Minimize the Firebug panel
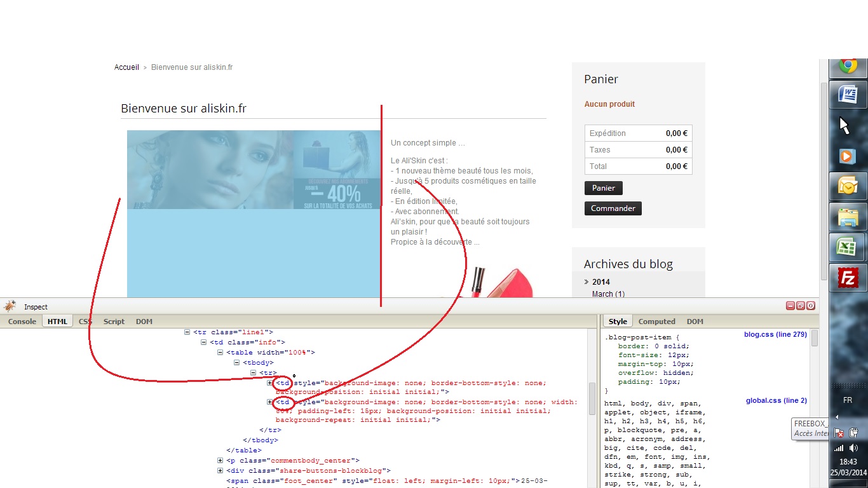The height and width of the screenshot is (488, 868). (790, 306)
